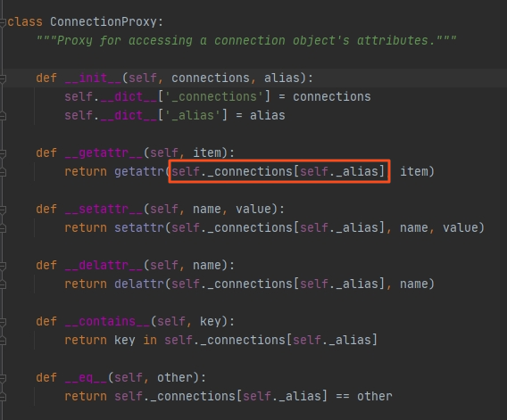Click the class docstring text
Image resolution: width=507 pixels, height=420 pixels.
[246, 41]
